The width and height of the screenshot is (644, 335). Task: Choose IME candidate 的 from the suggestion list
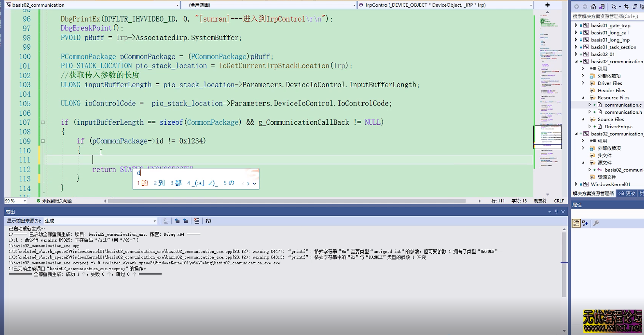point(143,183)
